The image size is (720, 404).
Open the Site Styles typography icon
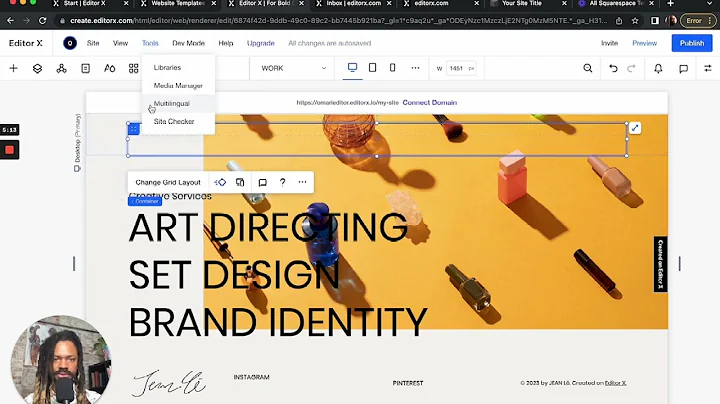(109, 68)
